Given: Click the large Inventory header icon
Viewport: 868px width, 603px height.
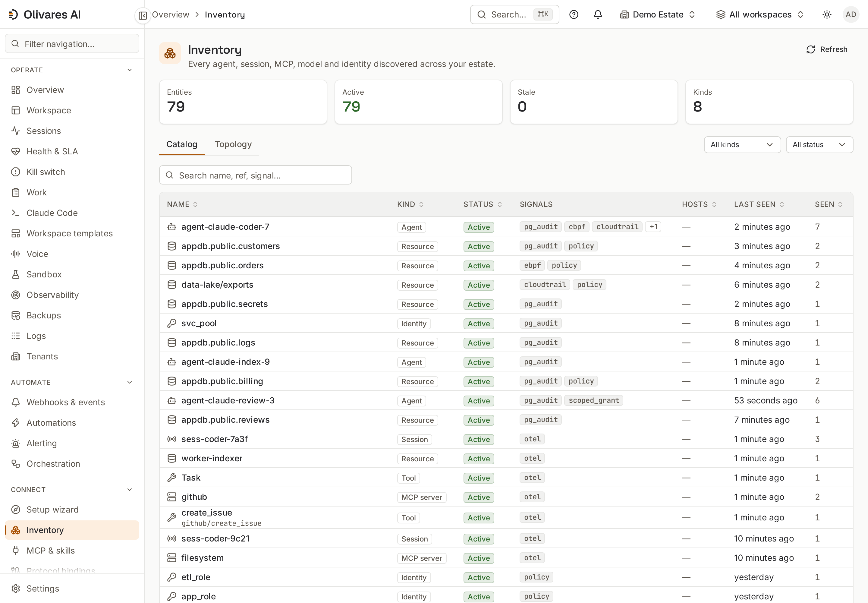Looking at the screenshot, I should (x=170, y=53).
